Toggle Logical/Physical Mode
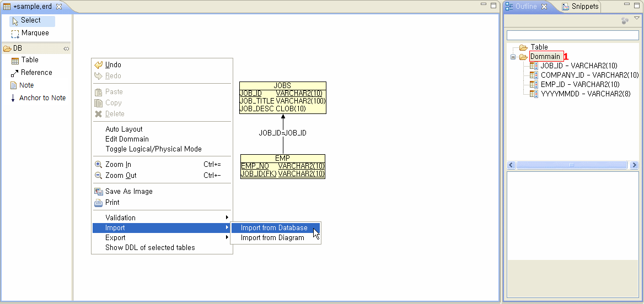Viewport: 644px width, 304px height. [x=153, y=149]
